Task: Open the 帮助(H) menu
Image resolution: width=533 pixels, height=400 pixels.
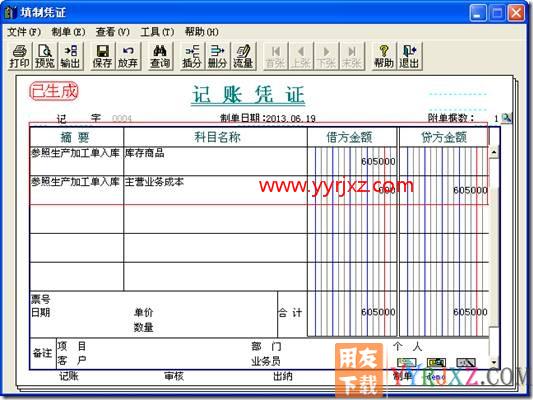Action: (x=202, y=32)
